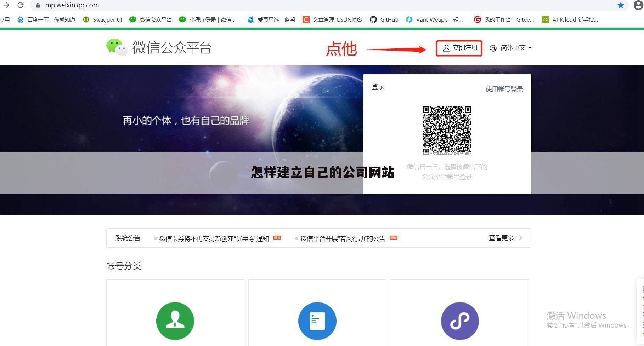This screenshot has width=644, height=346.
Task: Click the blue bookmark star icon
Action: [x=621, y=5]
